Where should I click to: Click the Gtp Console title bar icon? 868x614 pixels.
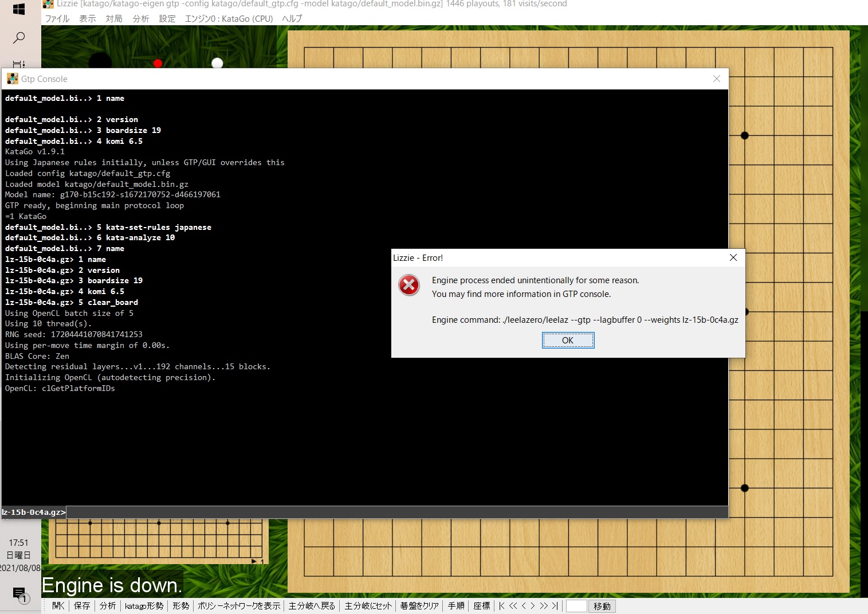13,79
